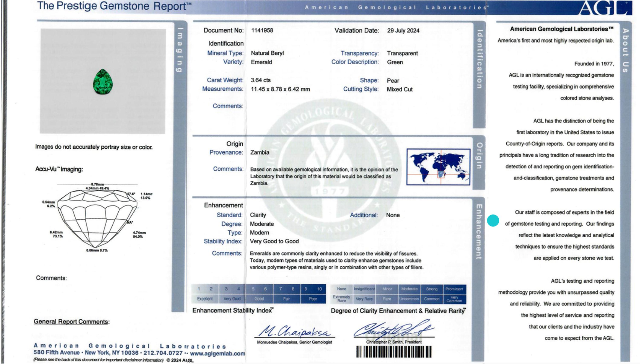
Task: Click the enhancement type value Modern
Action: [x=260, y=233]
